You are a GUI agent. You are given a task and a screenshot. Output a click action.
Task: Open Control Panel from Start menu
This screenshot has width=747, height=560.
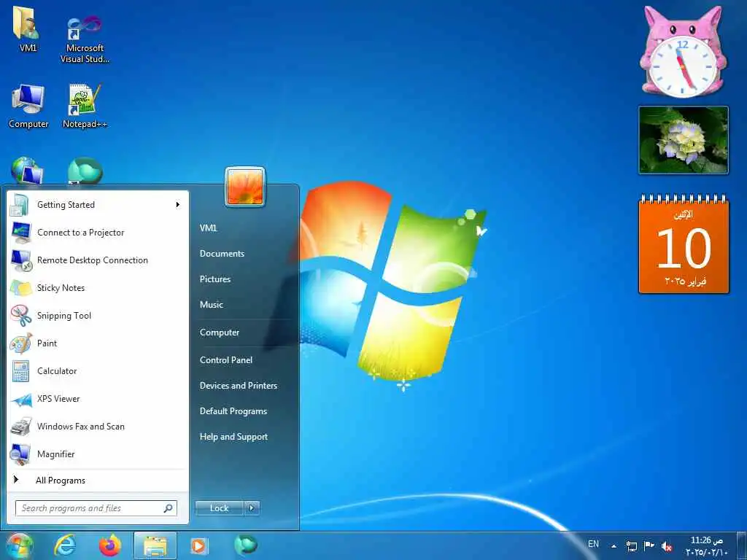point(226,360)
